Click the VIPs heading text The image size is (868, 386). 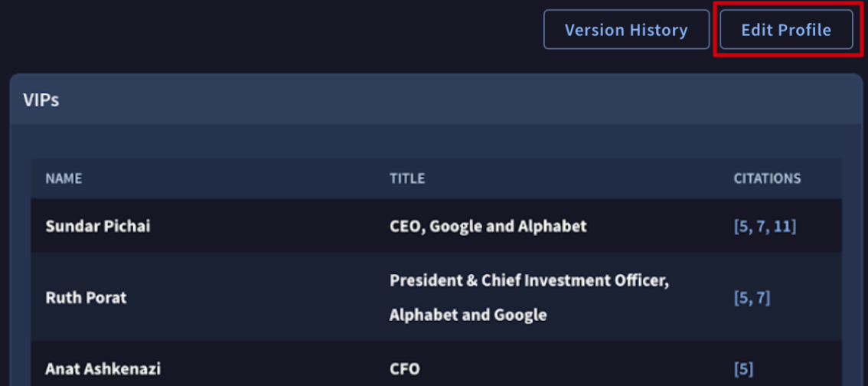point(41,100)
